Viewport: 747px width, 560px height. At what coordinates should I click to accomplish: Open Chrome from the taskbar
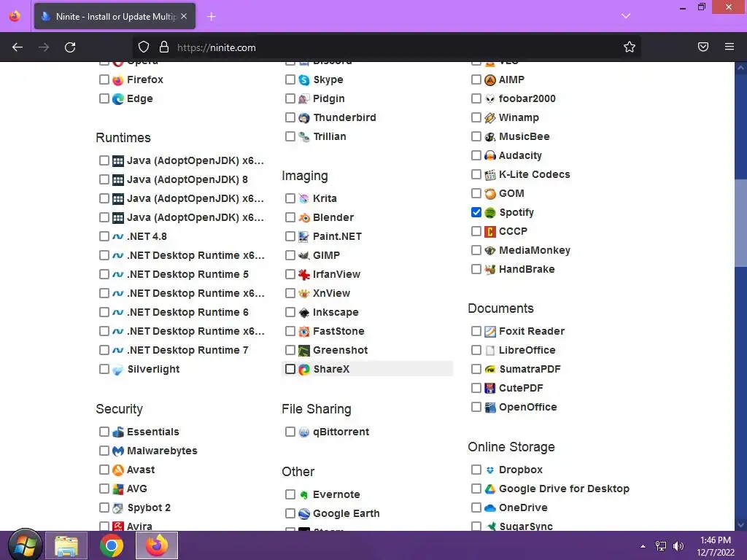112,545
